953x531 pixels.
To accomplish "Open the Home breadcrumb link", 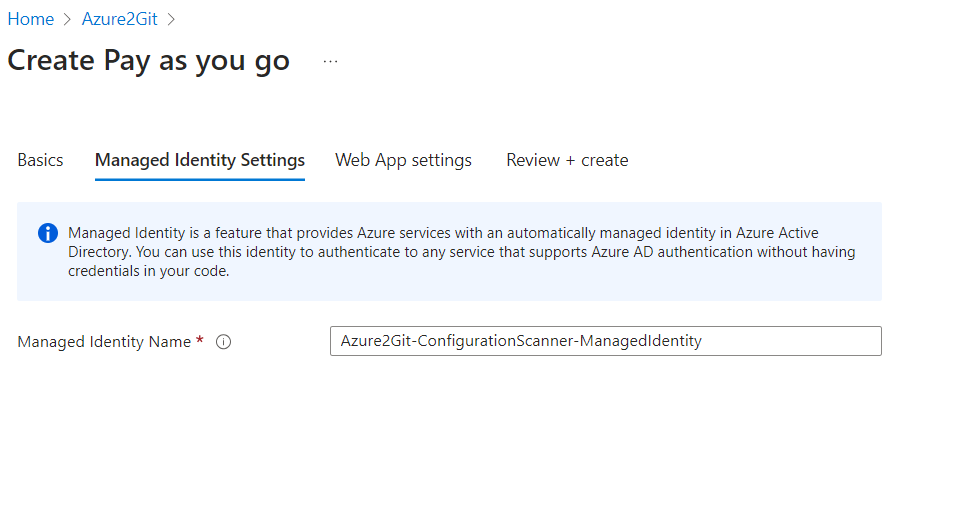I will (x=30, y=19).
